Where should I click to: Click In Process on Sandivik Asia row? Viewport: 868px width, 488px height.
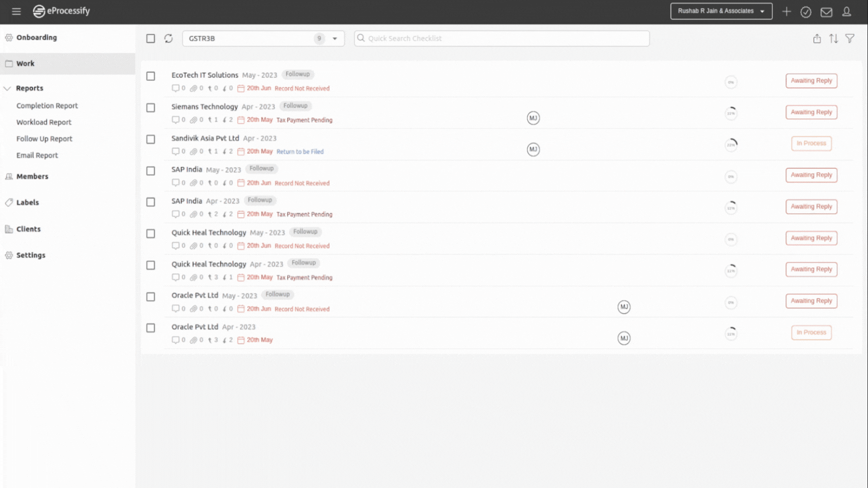tap(811, 143)
